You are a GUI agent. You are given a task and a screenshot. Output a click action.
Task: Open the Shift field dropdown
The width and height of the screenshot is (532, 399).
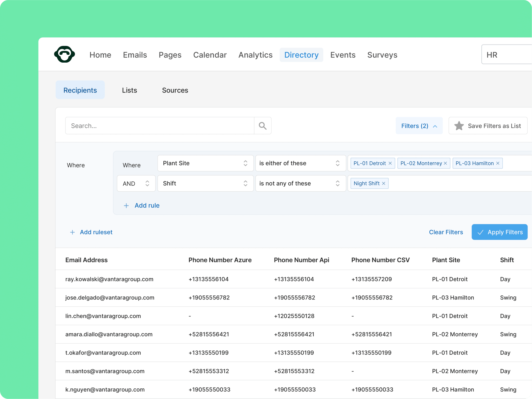coord(205,183)
